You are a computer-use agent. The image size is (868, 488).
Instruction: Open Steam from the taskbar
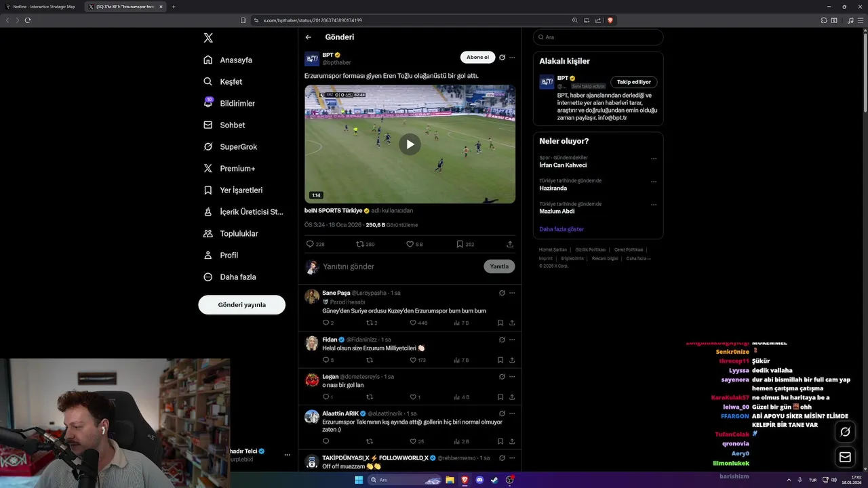point(494,480)
